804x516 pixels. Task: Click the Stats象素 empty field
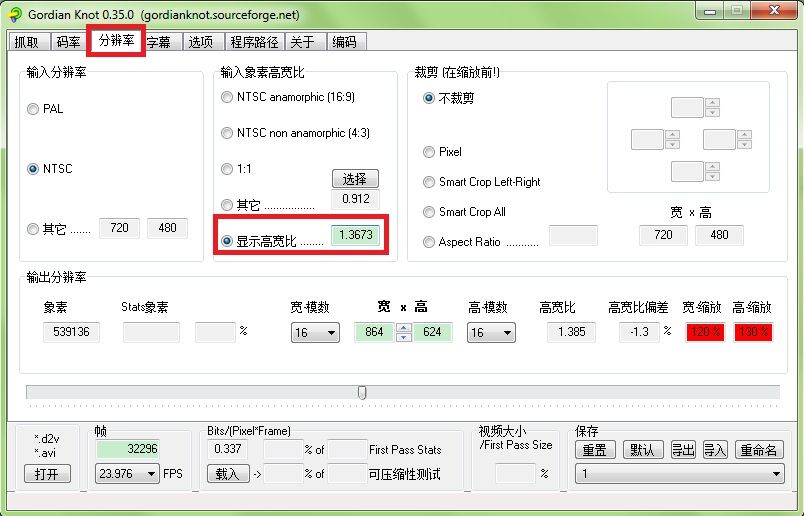click(x=151, y=332)
